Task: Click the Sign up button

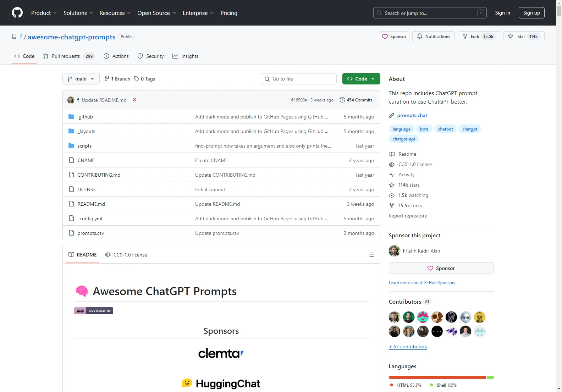Action: point(531,13)
